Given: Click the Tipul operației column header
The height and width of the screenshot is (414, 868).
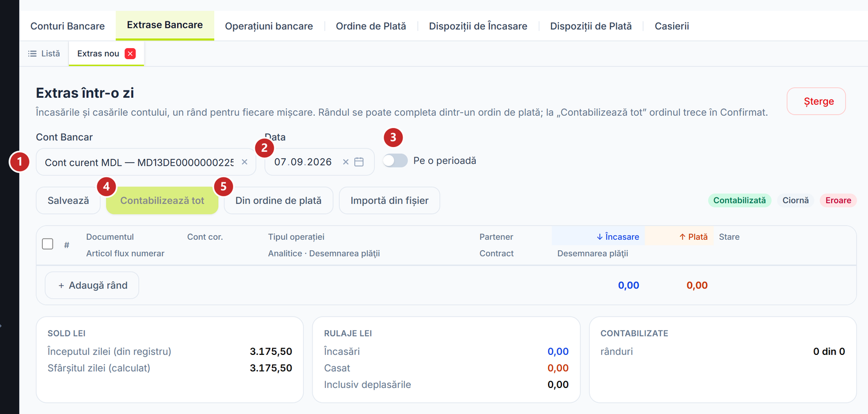Looking at the screenshot, I should point(296,237).
